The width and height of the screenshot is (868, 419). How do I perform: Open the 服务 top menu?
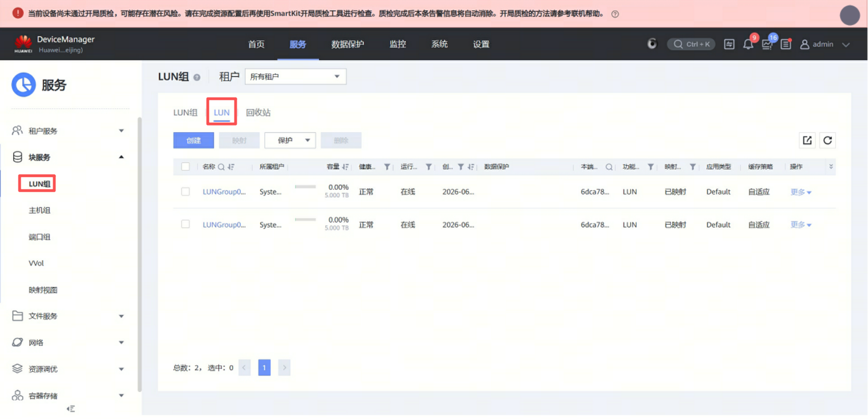tap(298, 44)
